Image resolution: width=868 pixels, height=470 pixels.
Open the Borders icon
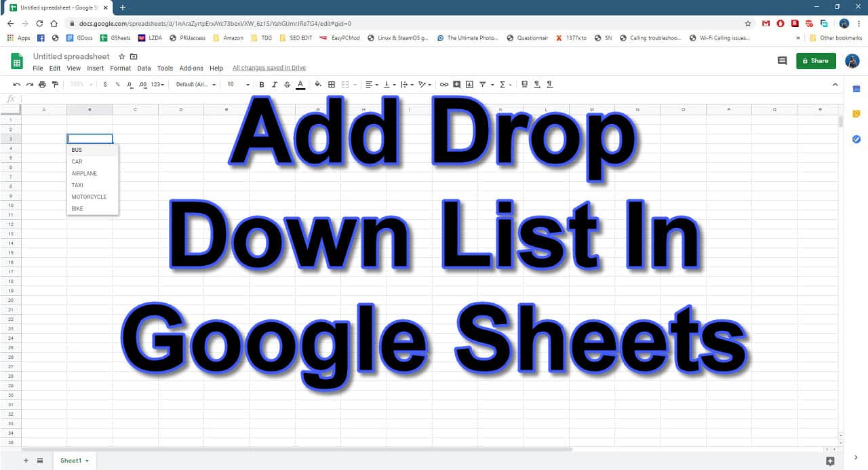tap(332, 84)
